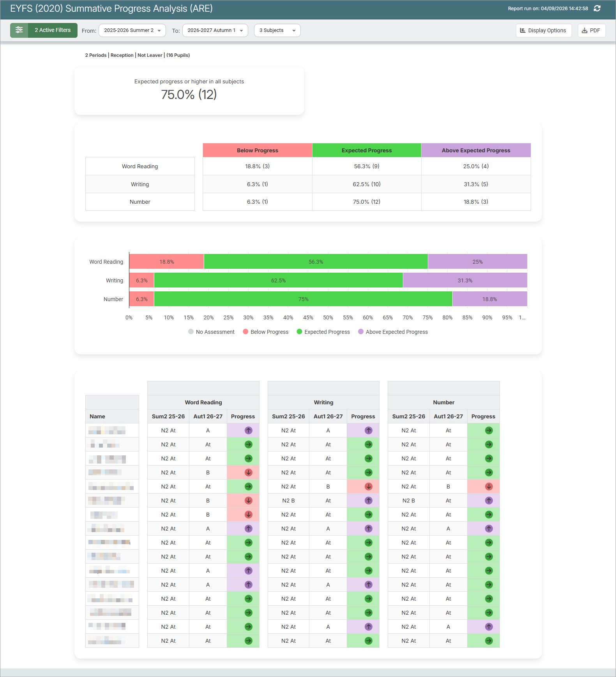Viewport: 616px width, 677px height.
Task: Click the red down arrow in Writing column
Action: (x=369, y=487)
